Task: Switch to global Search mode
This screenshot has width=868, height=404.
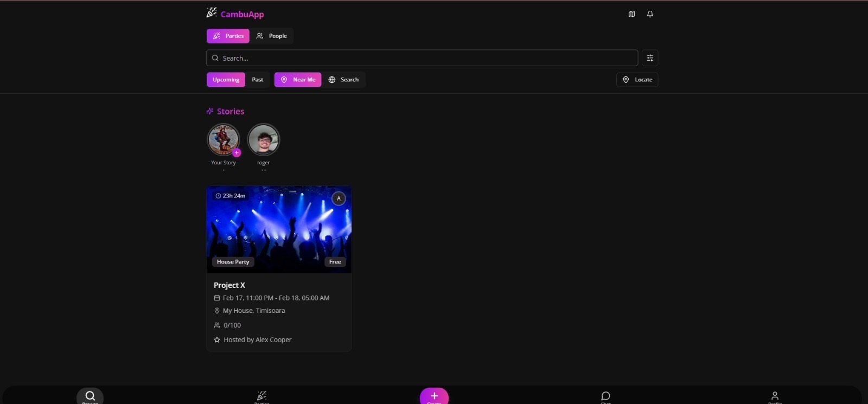Action: (x=344, y=80)
